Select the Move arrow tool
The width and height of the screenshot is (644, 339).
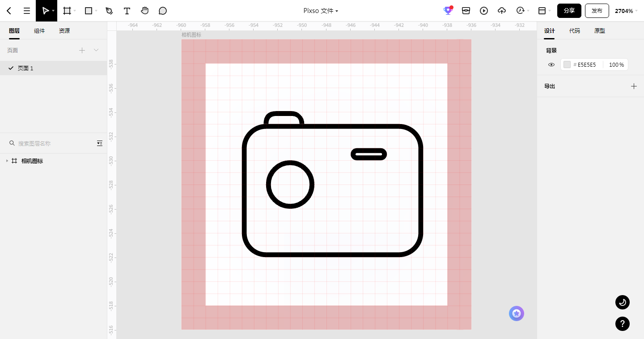pos(45,11)
